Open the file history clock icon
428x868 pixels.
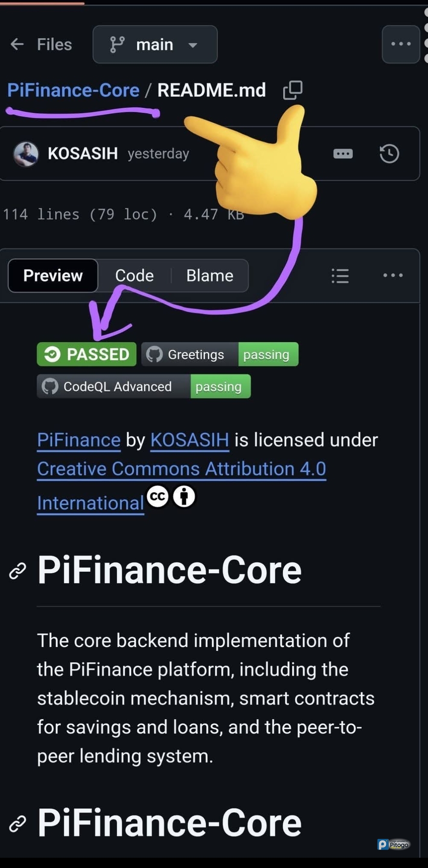click(389, 154)
